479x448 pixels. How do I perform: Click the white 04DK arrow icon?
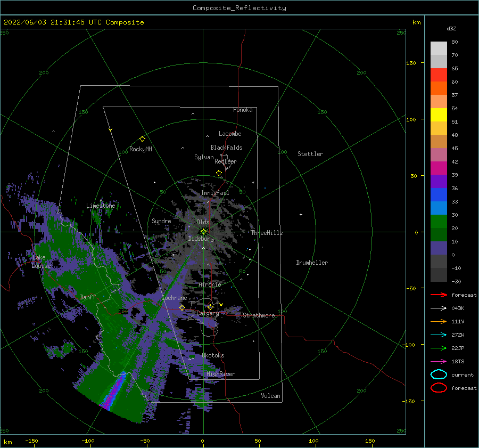[x=439, y=308]
